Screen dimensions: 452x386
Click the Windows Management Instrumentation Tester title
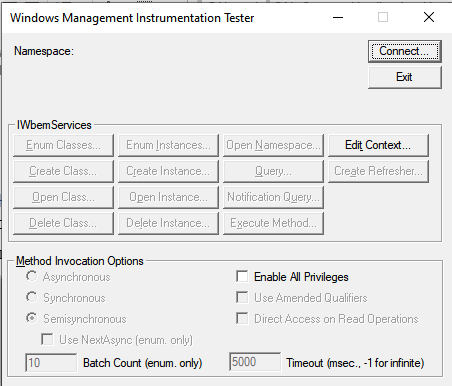tap(132, 18)
